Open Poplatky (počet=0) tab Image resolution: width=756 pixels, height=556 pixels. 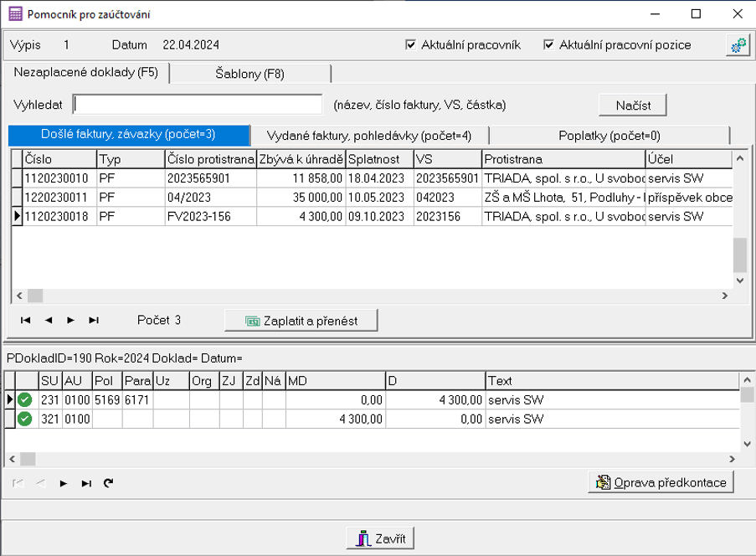tap(609, 136)
